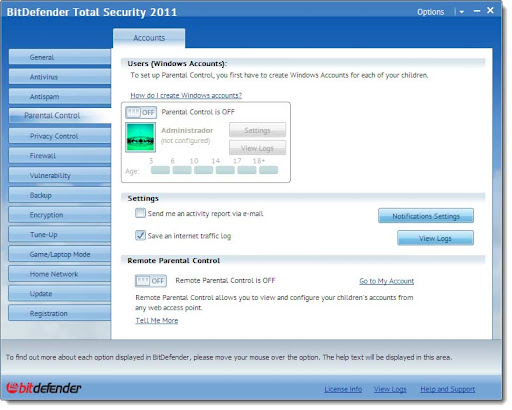Viewport: 512px width, 410px height.
Task: Toggle the Parental Control OFF switch
Action: click(141, 112)
